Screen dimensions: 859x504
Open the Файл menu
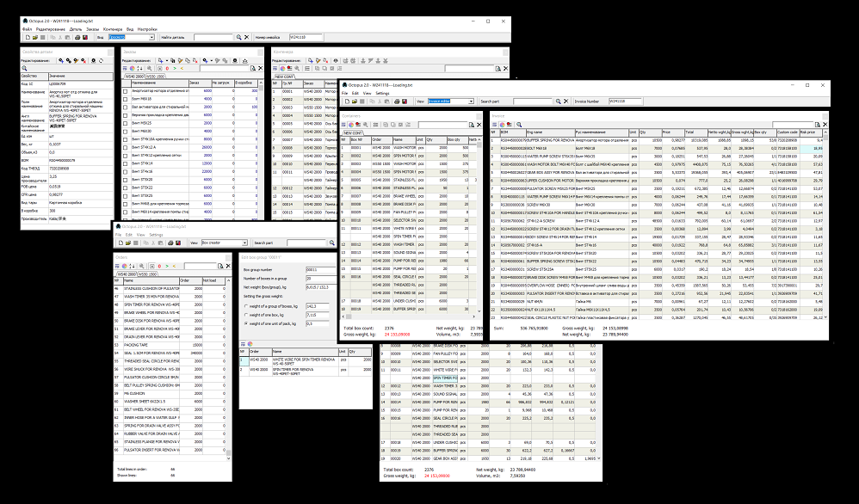point(27,29)
